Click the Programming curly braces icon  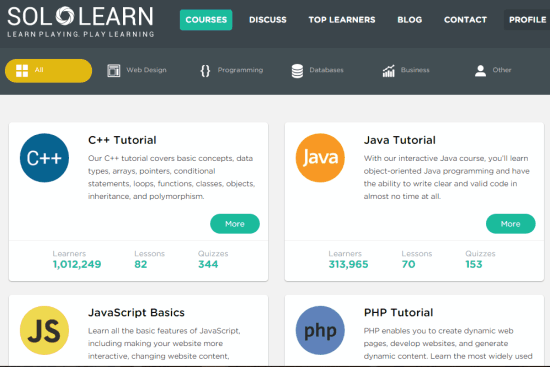(205, 71)
